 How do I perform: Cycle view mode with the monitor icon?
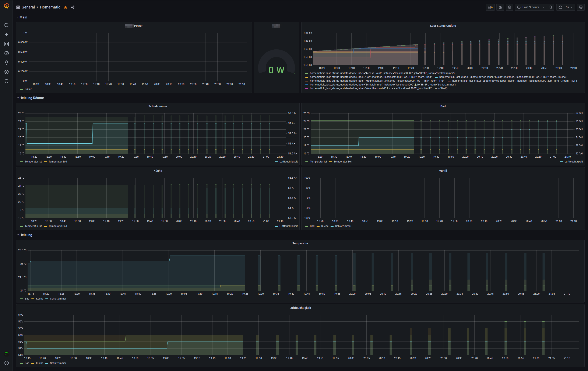click(581, 7)
